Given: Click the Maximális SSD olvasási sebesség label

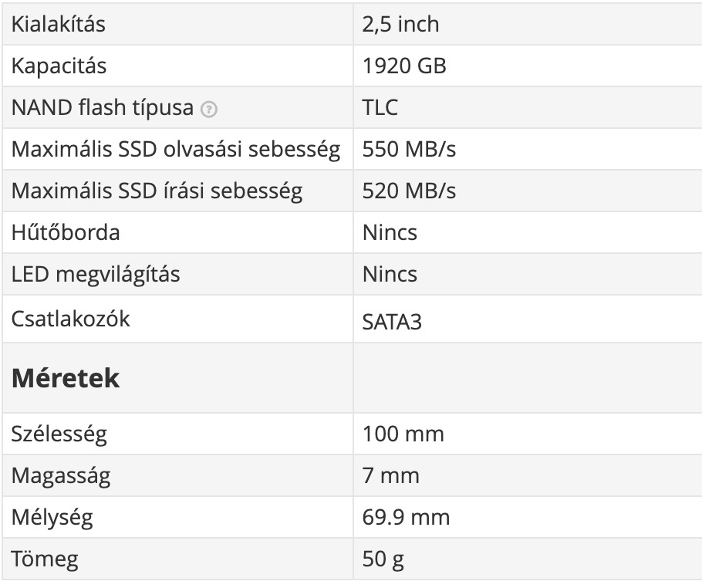Looking at the screenshot, I should (175, 149).
